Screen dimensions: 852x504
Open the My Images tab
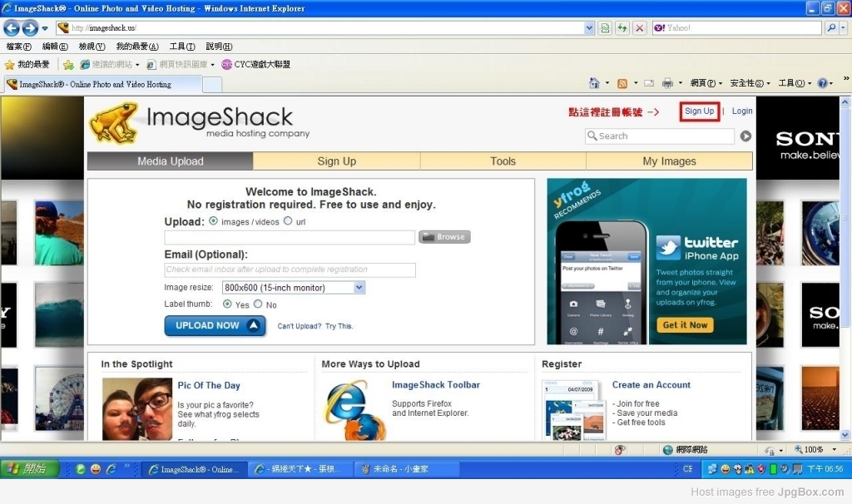(669, 161)
